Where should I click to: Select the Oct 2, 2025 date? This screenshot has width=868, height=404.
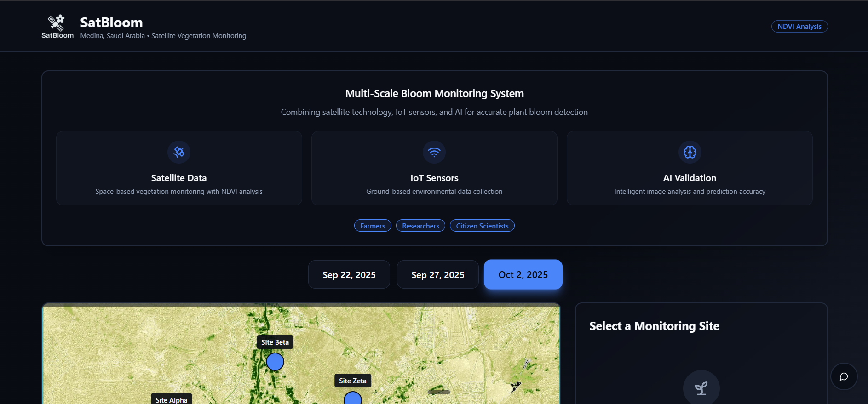coord(523,275)
